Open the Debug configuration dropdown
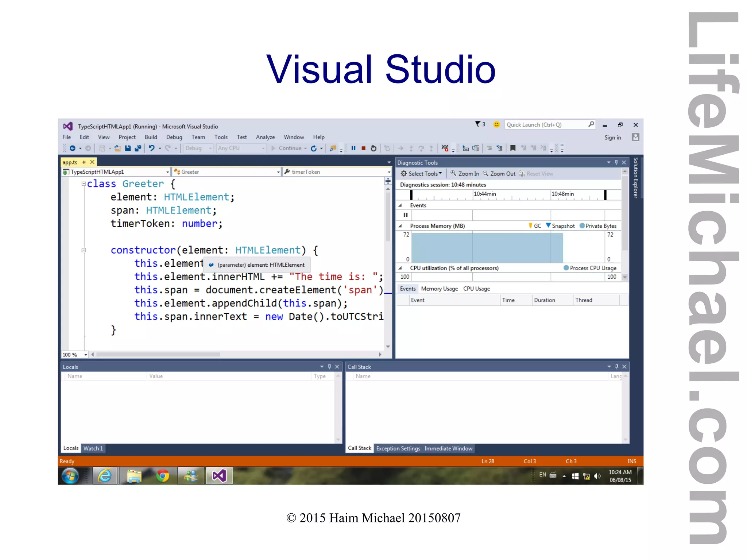The width and height of the screenshot is (747, 560). [198, 148]
